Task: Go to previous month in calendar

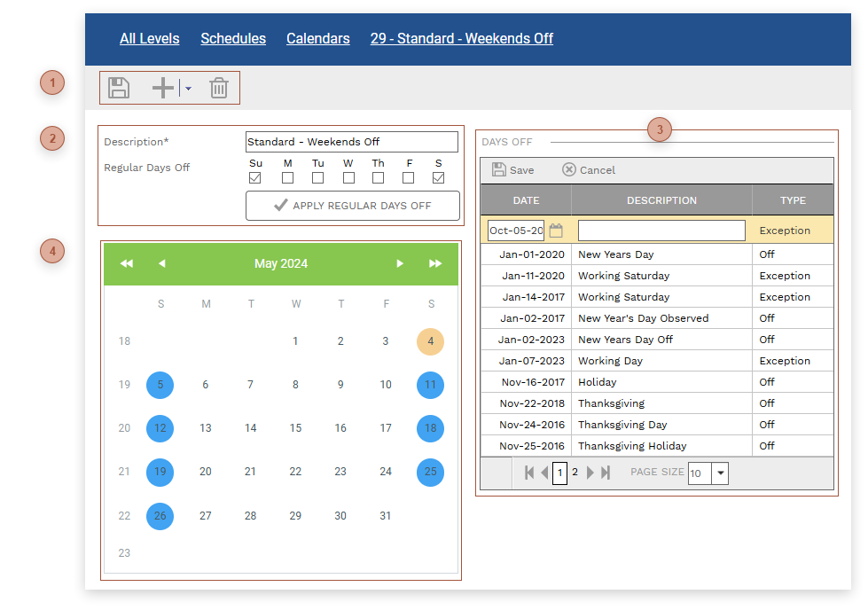Action: point(161,263)
